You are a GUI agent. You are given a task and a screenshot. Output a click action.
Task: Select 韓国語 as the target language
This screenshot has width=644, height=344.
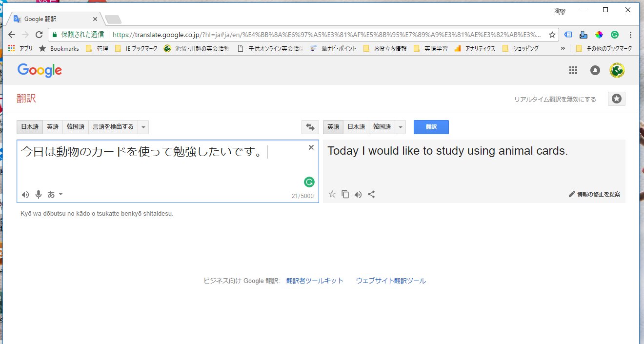(x=382, y=127)
